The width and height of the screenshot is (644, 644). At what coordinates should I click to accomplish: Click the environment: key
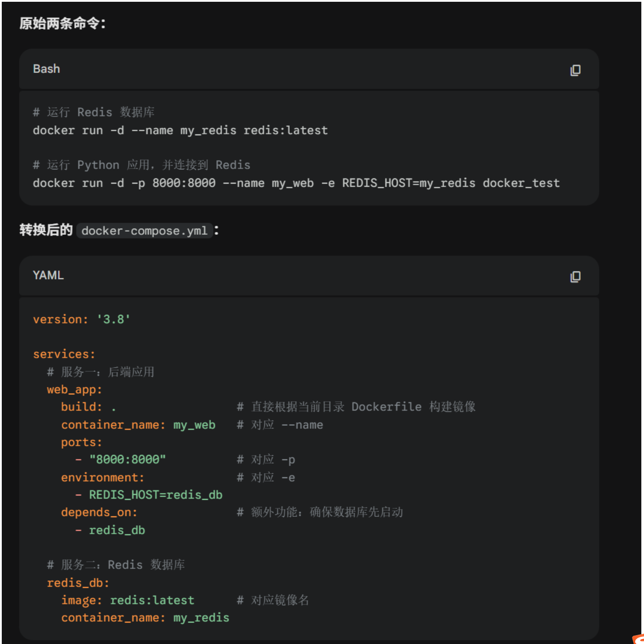click(x=102, y=478)
